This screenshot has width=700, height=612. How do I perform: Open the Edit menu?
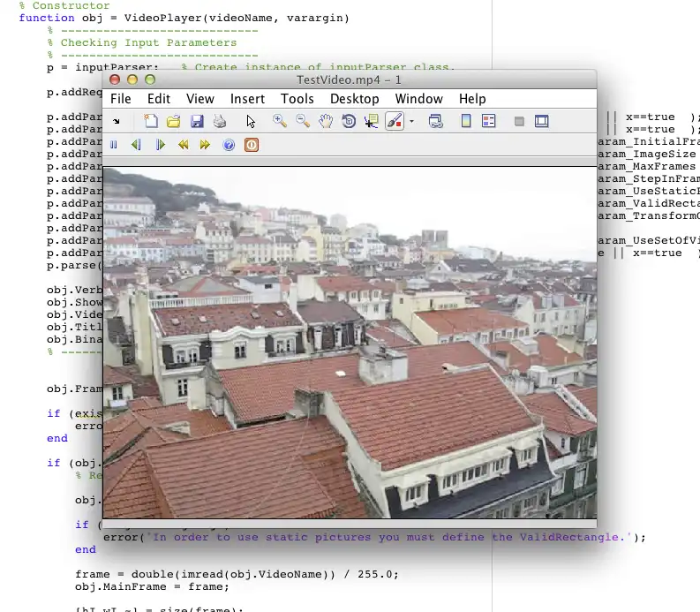(x=159, y=99)
